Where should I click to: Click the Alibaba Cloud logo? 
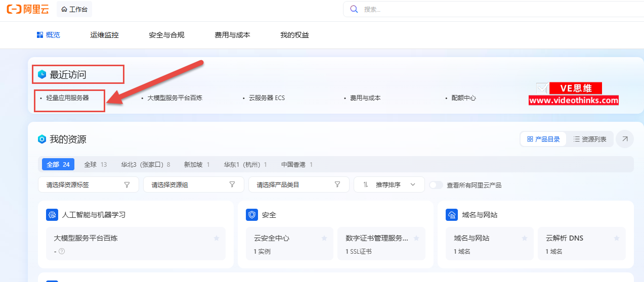(x=28, y=9)
